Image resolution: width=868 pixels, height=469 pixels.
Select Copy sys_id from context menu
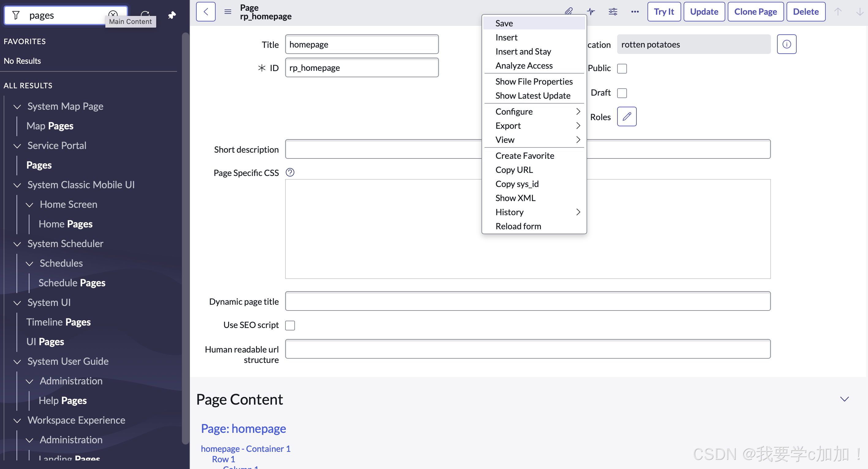click(x=517, y=184)
